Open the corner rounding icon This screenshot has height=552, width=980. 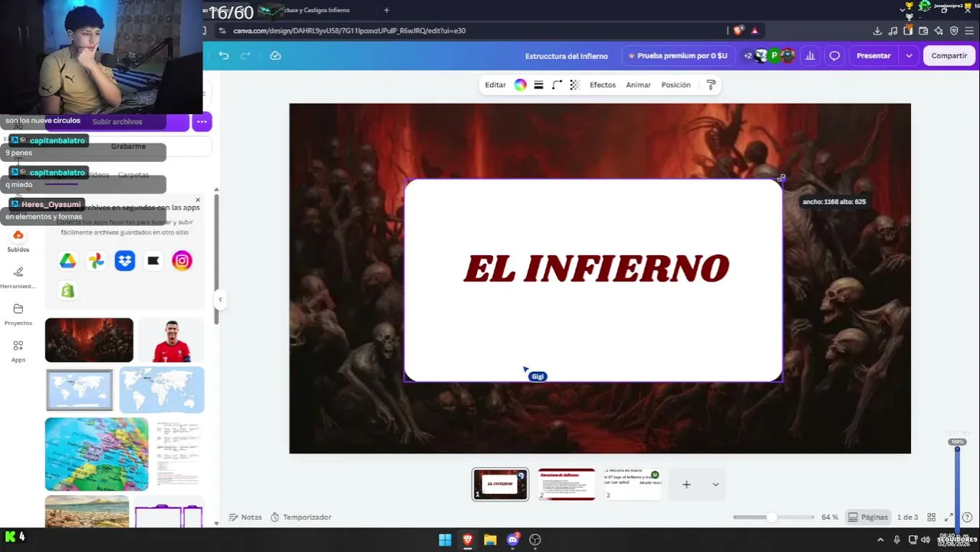tap(557, 85)
